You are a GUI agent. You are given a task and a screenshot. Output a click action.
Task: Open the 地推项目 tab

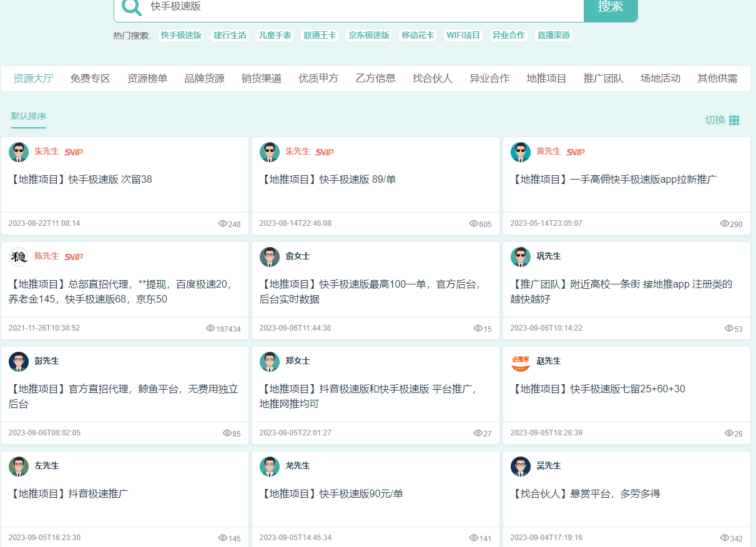(x=547, y=79)
